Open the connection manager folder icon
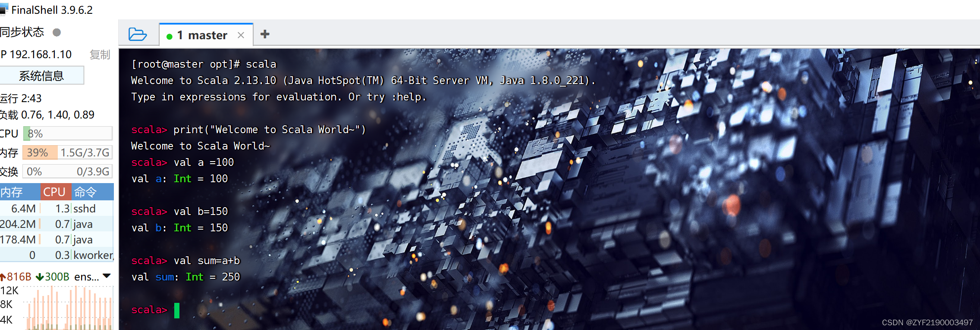The width and height of the screenshot is (980, 330). coord(138,34)
